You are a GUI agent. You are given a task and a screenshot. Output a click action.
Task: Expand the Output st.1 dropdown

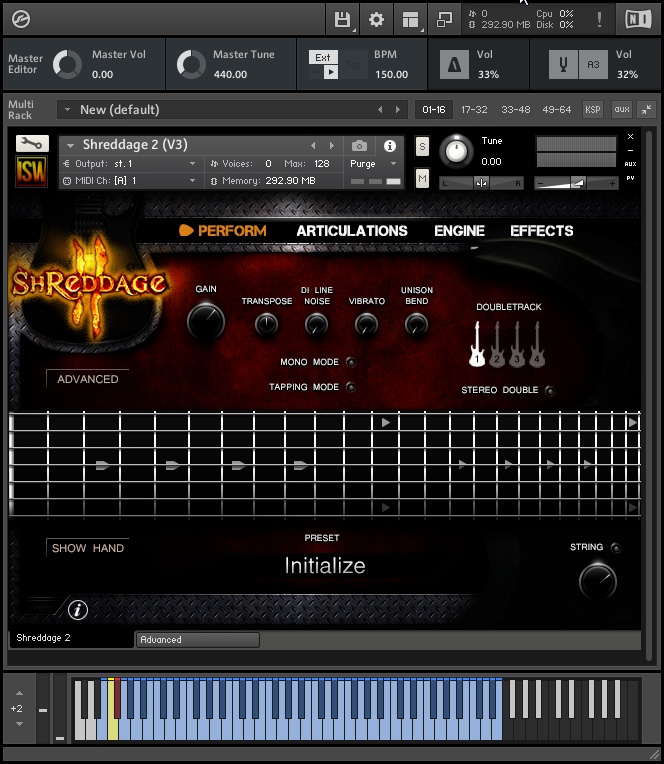[130, 164]
